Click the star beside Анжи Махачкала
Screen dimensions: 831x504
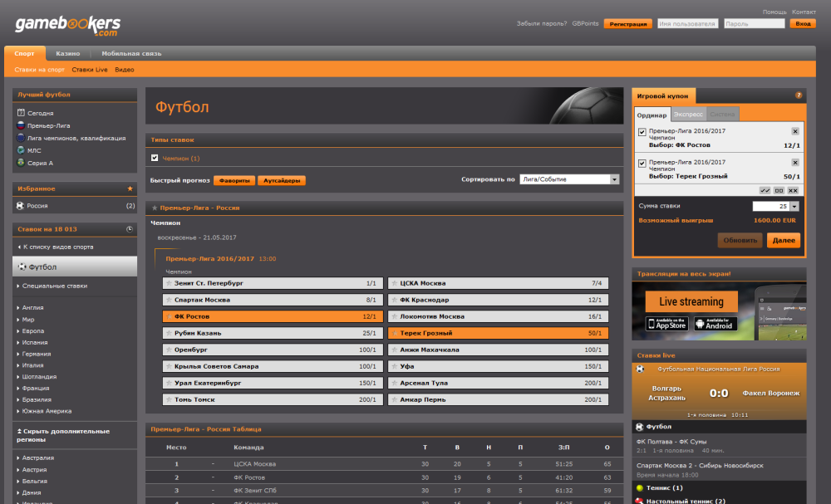[x=394, y=350]
